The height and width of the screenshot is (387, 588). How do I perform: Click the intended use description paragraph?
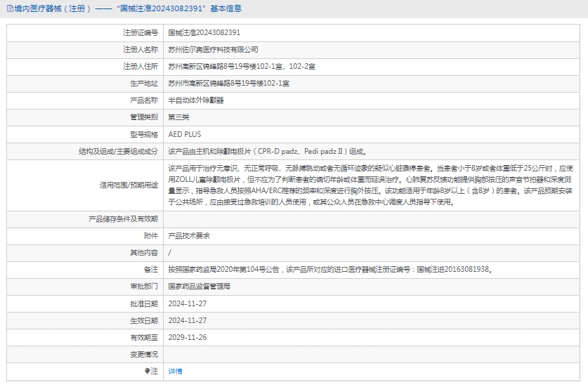click(371, 185)
